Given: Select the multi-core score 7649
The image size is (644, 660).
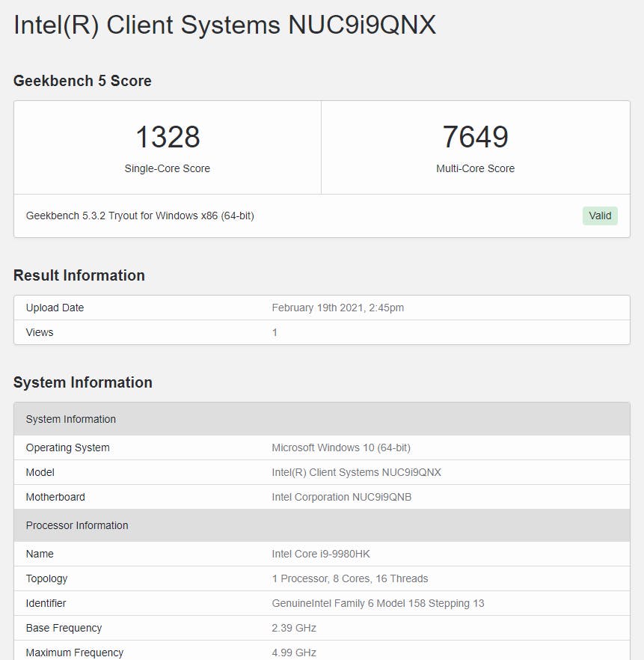Looking at the screenshot, I should pyautogui.click(x=475, y=137).
